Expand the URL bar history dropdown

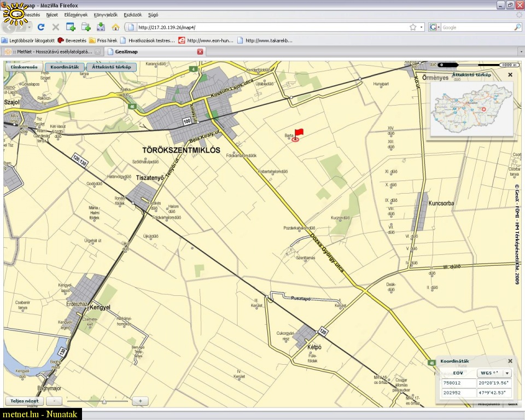point(421,27)
